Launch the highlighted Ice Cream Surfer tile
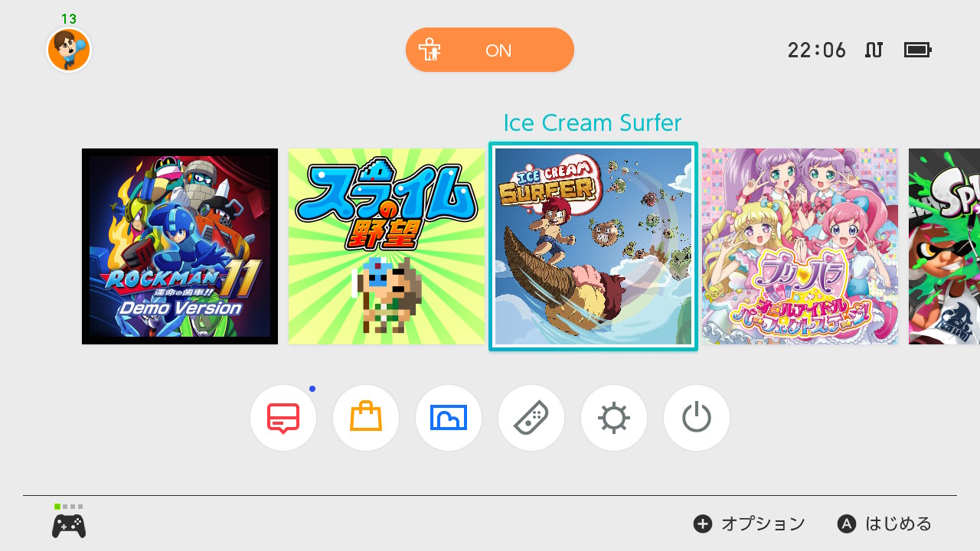 [593, 246]
